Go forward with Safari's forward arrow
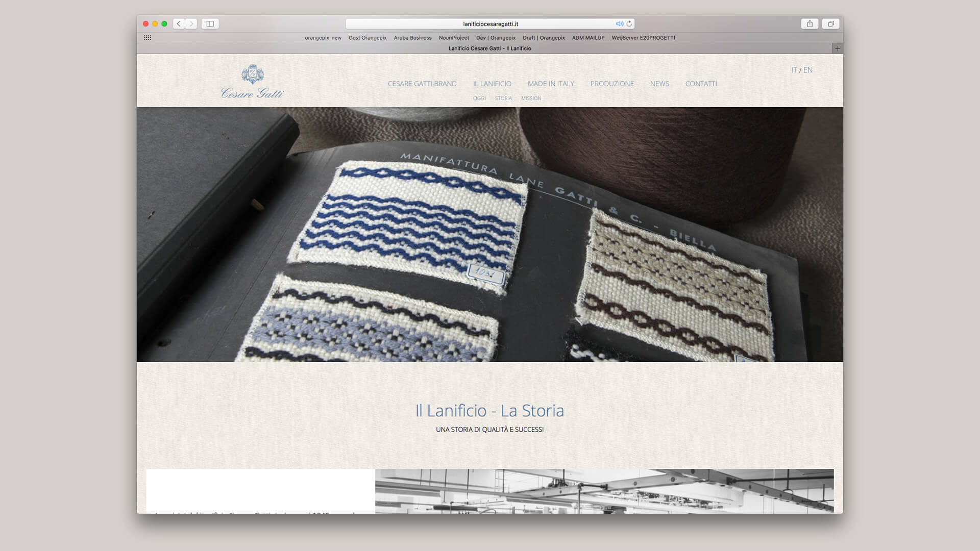 [x=191, y=23]
